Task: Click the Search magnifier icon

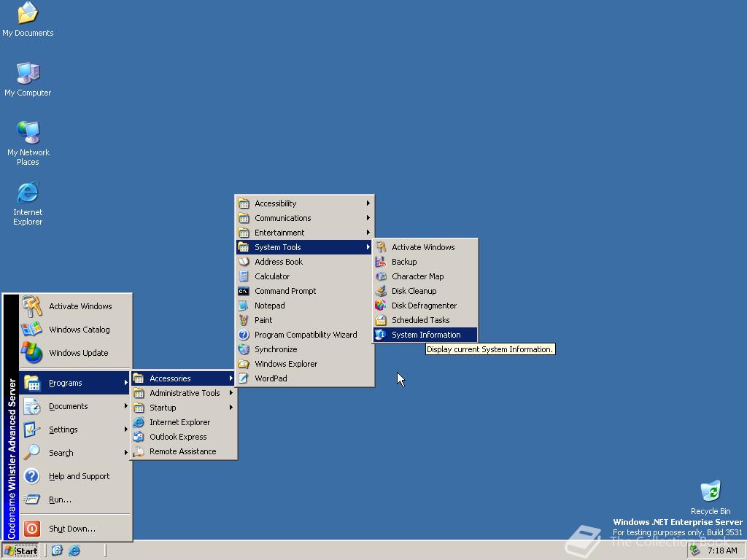Action: click(x=32, y=453)
